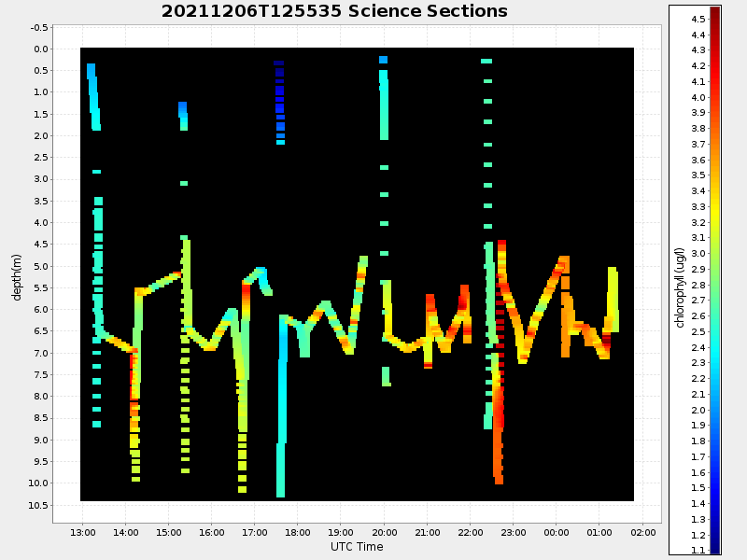Click the 3.0 value on chlorophyll scale
Image resolution: width=747 pixels, height=560 pixels.
(698, 253)
